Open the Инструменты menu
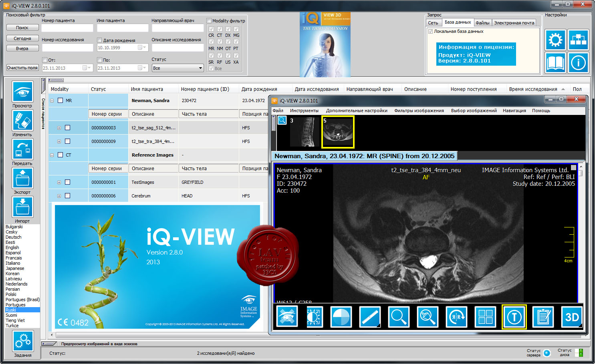Viewport: 595px width, 364px height. click(x=304, y=111)
